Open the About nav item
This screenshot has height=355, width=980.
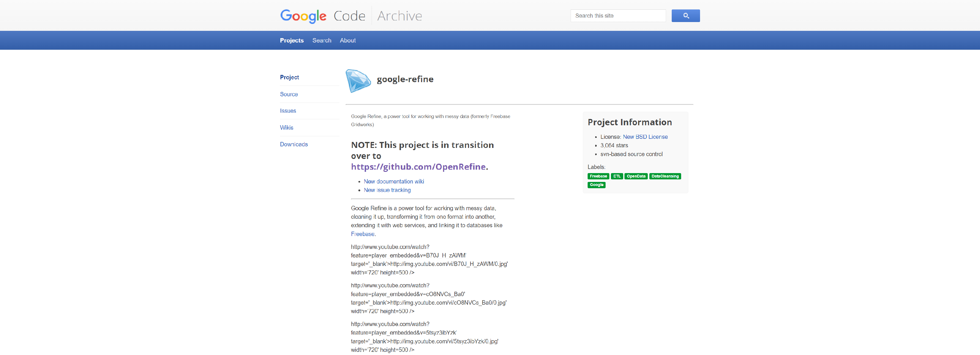347,40
